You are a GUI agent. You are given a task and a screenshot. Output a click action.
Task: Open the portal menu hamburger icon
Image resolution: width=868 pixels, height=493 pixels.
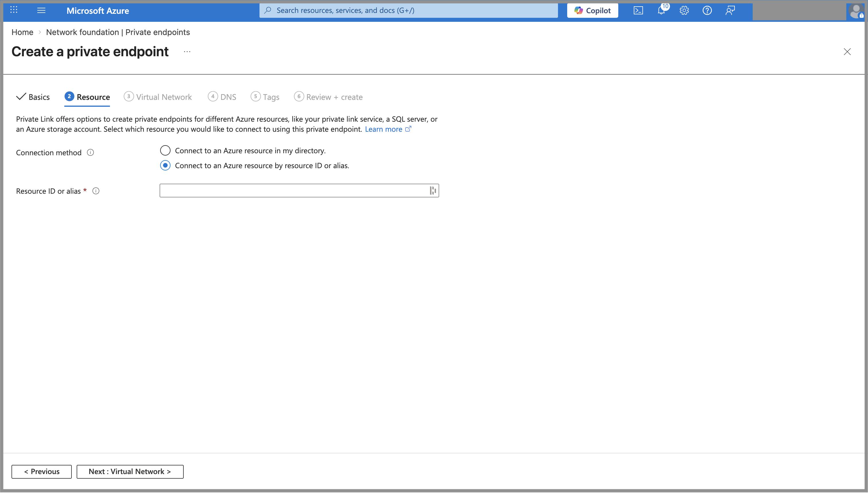[41, 10]
